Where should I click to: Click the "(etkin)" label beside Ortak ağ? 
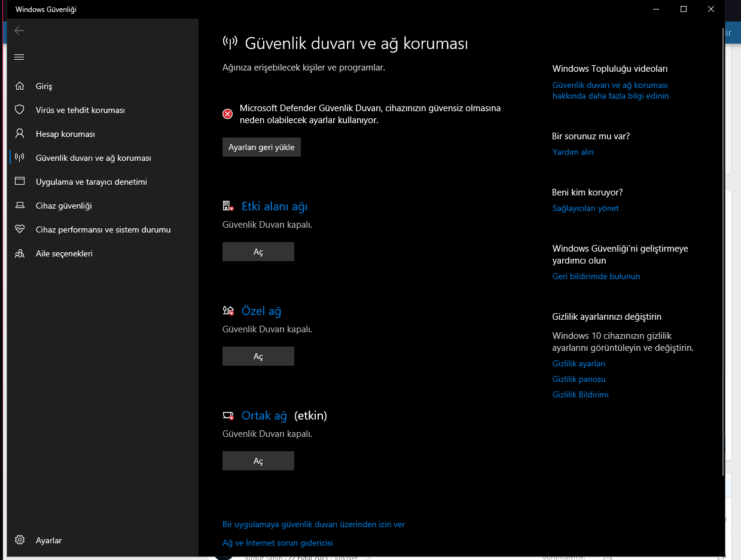pos(310,415)
